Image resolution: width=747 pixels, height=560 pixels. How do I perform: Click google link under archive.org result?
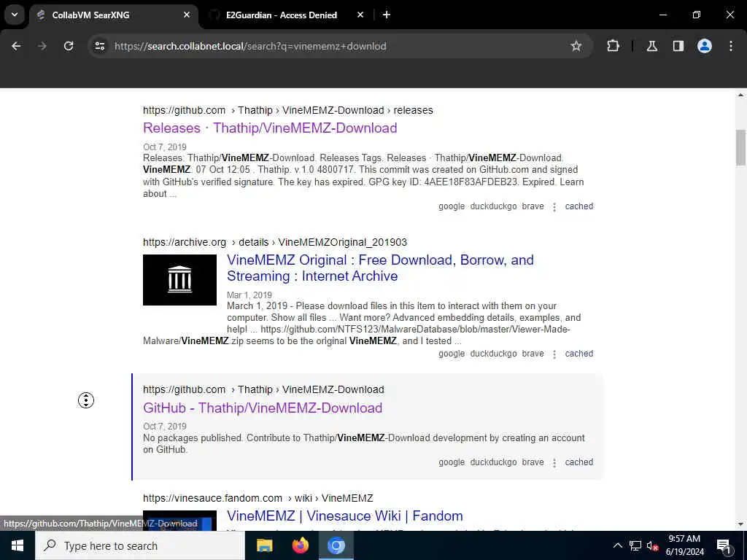[451, 354]
